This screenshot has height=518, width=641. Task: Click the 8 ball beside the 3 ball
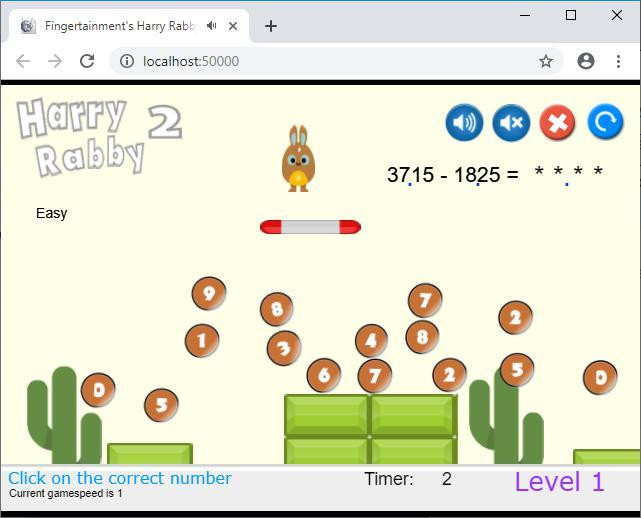point(277,309)
